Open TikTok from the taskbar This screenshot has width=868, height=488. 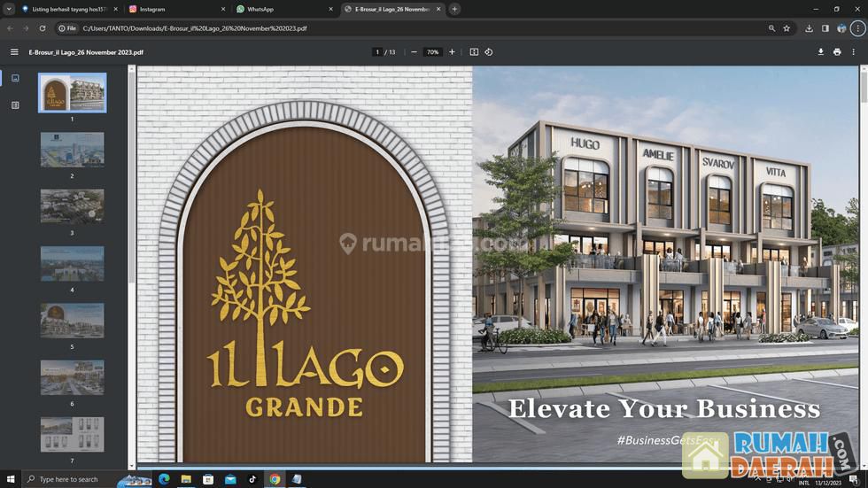[x=252, y=479]
